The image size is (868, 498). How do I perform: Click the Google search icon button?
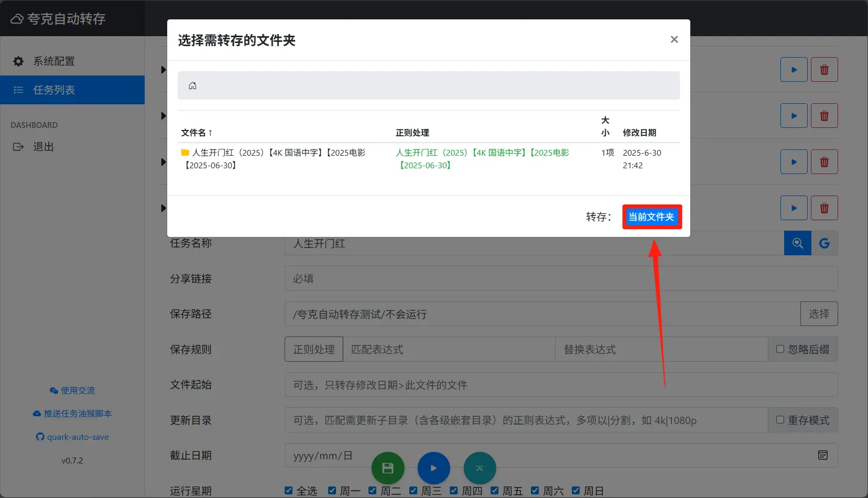point(824,243)
